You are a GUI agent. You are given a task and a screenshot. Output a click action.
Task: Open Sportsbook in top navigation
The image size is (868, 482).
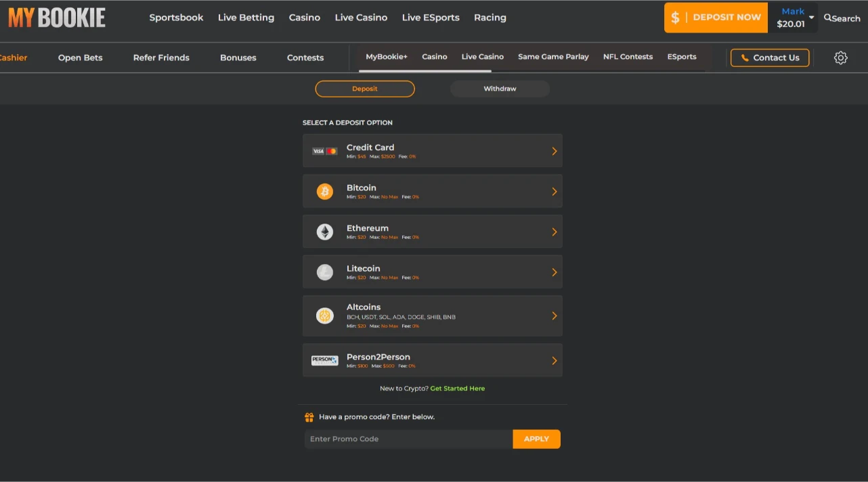[176, 18]
